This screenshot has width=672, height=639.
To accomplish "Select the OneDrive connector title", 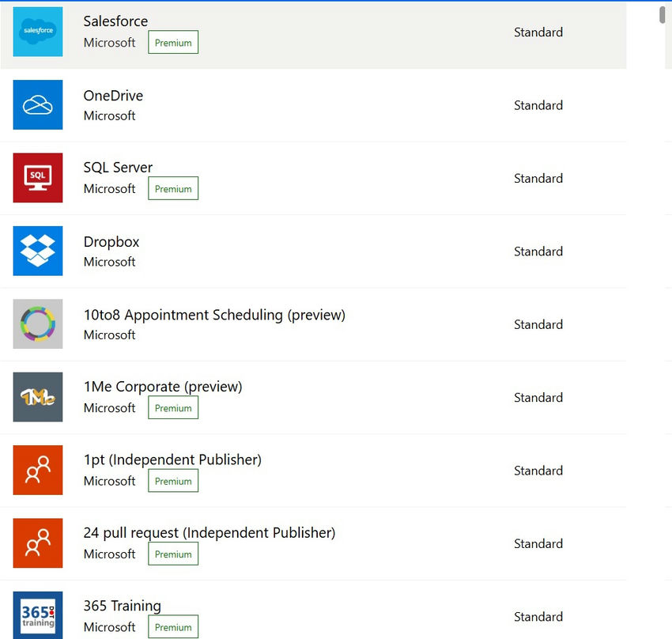I will pos(113,96).
